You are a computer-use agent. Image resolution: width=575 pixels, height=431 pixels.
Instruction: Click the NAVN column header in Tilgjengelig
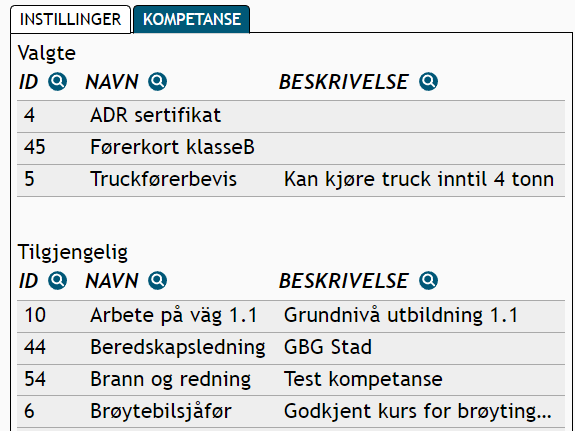(x=112, y=281)
